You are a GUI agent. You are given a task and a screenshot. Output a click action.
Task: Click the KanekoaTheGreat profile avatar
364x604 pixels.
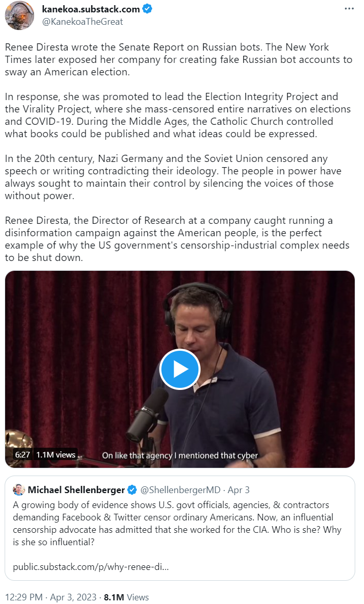(x=19, y=15)
